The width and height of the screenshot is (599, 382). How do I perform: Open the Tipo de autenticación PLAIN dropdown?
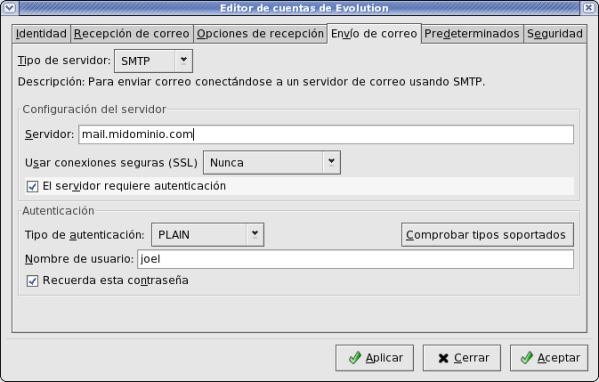tap(207, 235)
